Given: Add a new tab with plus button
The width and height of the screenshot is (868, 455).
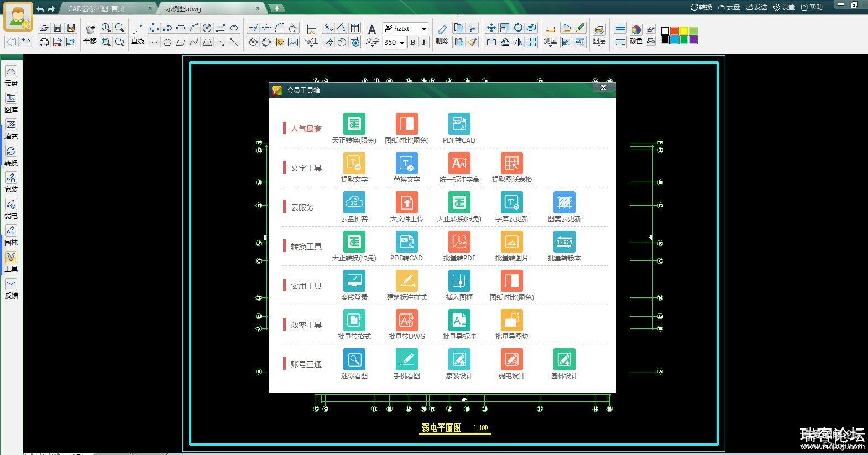Looking at the screenshot, I should 276,8.
